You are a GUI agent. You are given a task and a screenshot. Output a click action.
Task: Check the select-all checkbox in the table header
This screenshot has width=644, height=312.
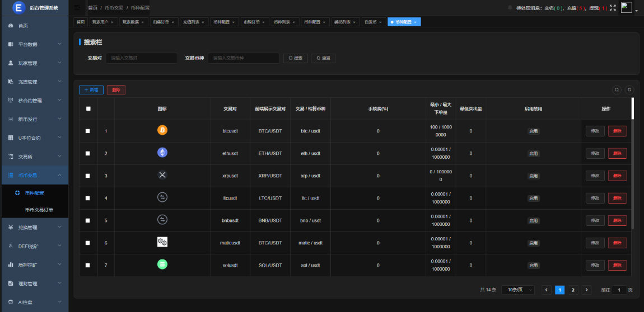pyautogui.click(x=88, y=108)
